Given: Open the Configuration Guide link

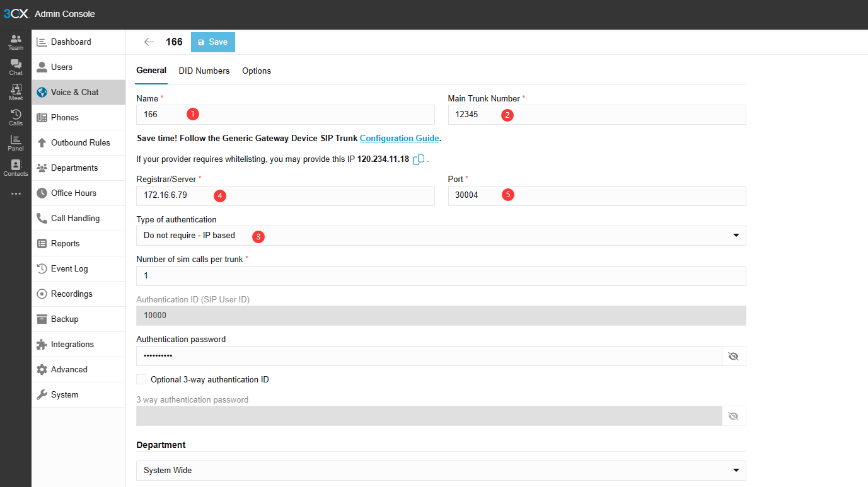Looking at the screenshot, I should [x=400, y=139].
